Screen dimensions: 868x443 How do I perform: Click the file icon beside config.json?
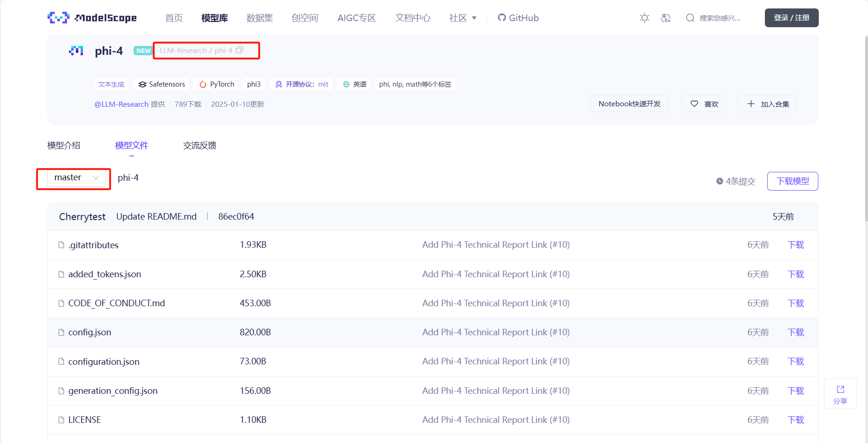(x=61, y=332)
